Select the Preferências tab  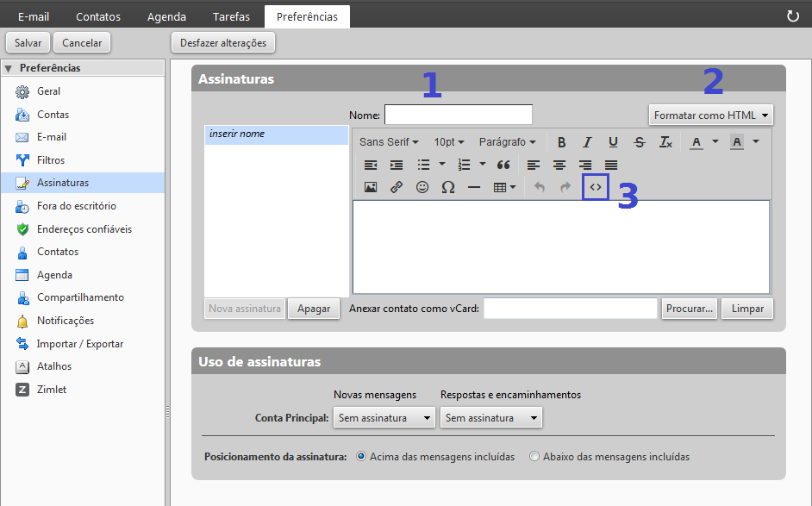(307, 16)
